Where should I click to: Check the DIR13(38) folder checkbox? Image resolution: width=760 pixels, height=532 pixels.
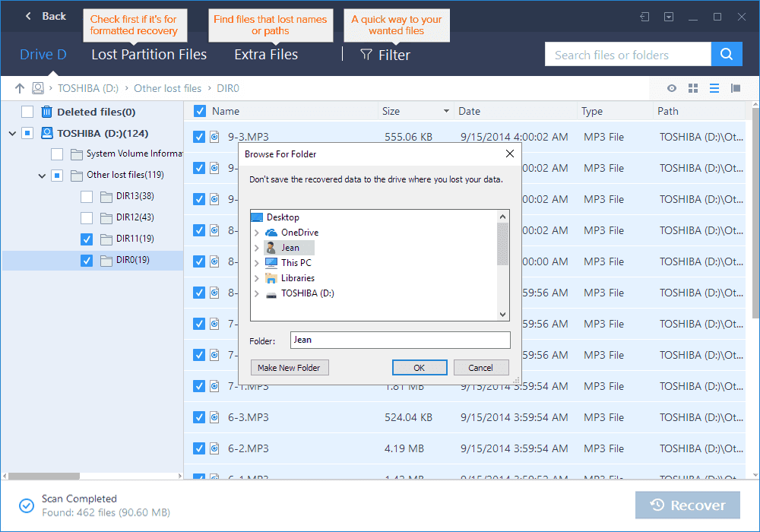[x=87, y=197]
